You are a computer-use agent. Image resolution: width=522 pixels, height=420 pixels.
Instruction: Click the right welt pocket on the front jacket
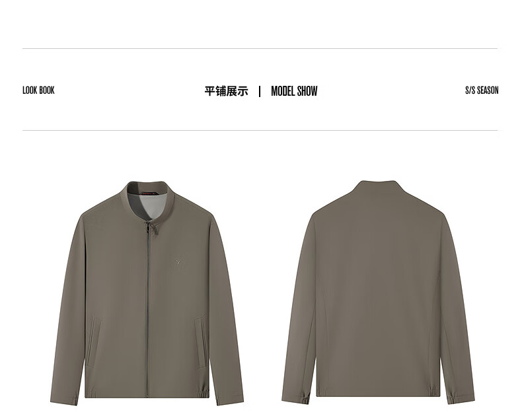[201, 342]
